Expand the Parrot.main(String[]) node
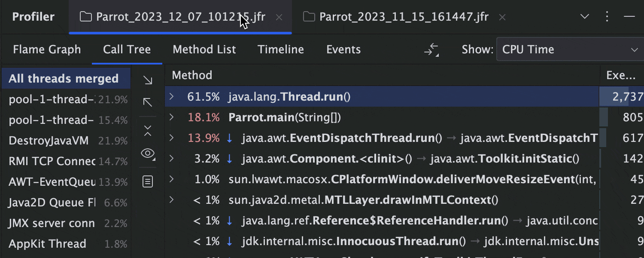Image resolution: width=644 pixels, height=258 pixels. click(172, 117)
